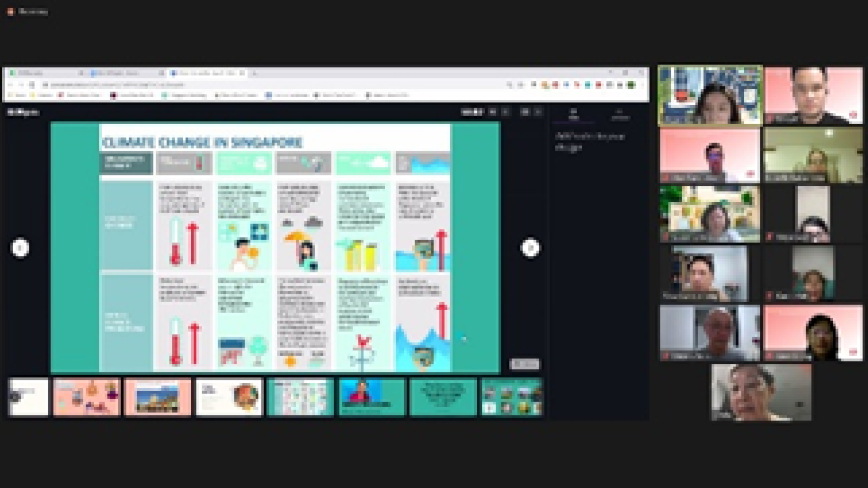
Task: Click the browser back arrow
Action: (10, 85)
